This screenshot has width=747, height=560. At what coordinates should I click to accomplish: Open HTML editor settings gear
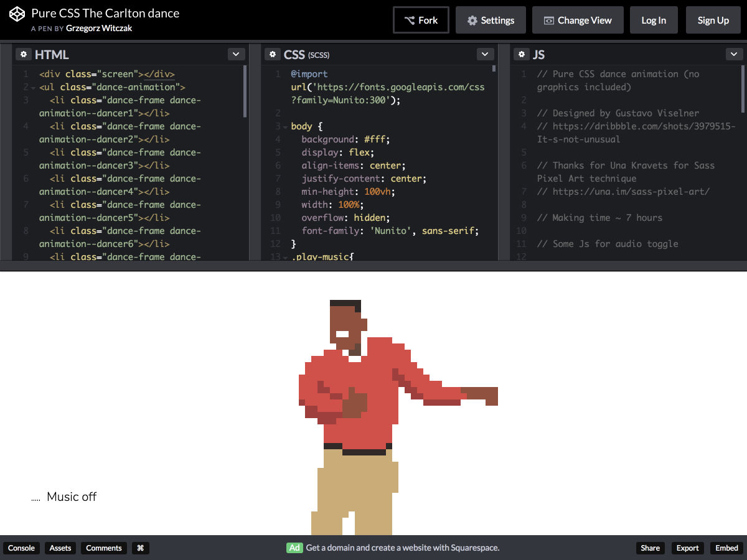point(23,54)
